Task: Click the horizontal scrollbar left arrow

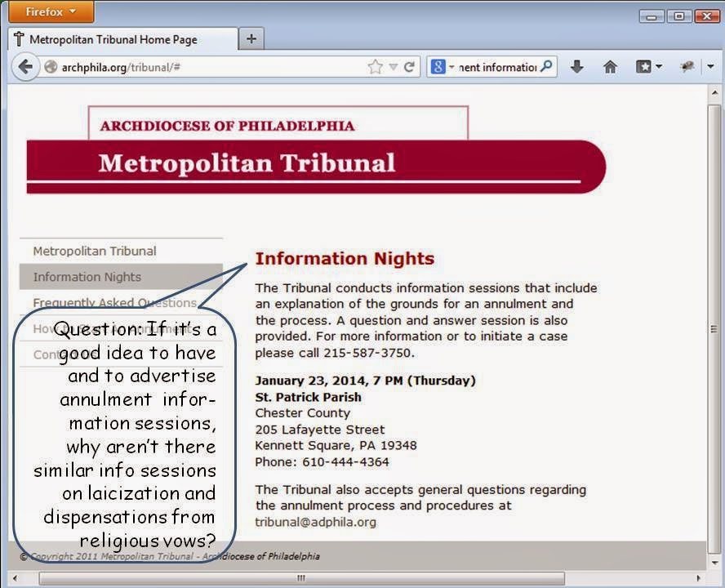Action: pos(16,578)
